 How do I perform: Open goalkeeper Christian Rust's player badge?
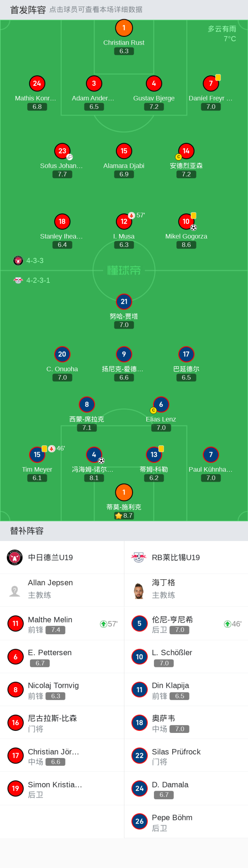(x=124, y=28)
